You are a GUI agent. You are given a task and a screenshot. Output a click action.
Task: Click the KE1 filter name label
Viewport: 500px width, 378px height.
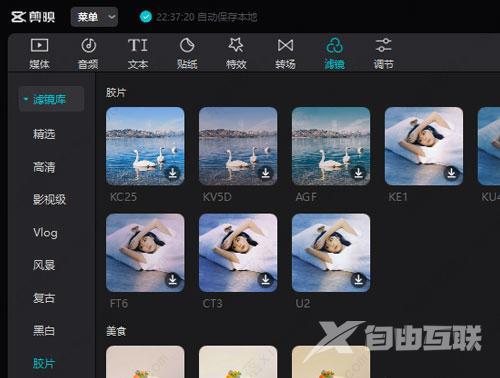coord(398,197)
